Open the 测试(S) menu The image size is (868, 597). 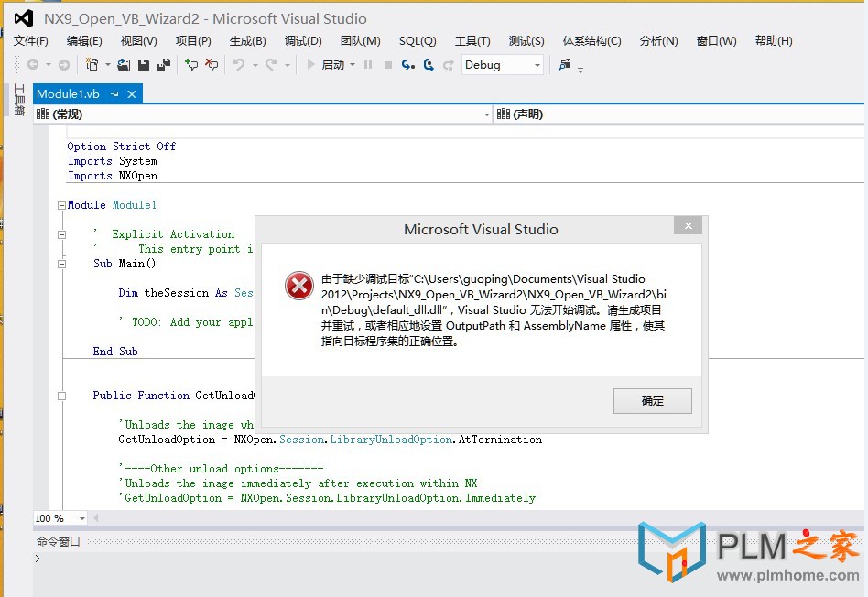(x=526, y=41)
